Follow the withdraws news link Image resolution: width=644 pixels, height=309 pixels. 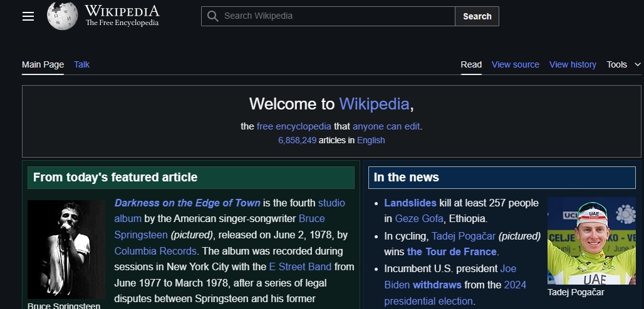coord(437,285)
